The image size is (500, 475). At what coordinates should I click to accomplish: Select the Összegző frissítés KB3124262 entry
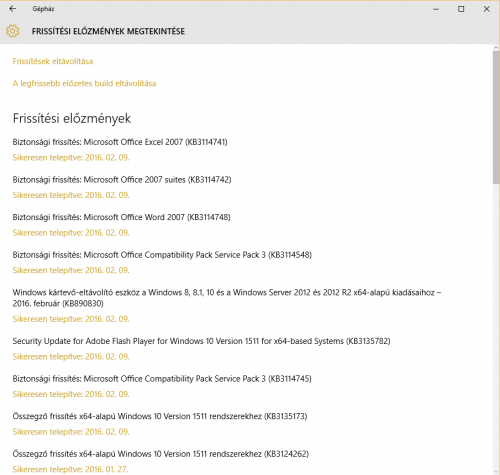(x=161, y=454)
